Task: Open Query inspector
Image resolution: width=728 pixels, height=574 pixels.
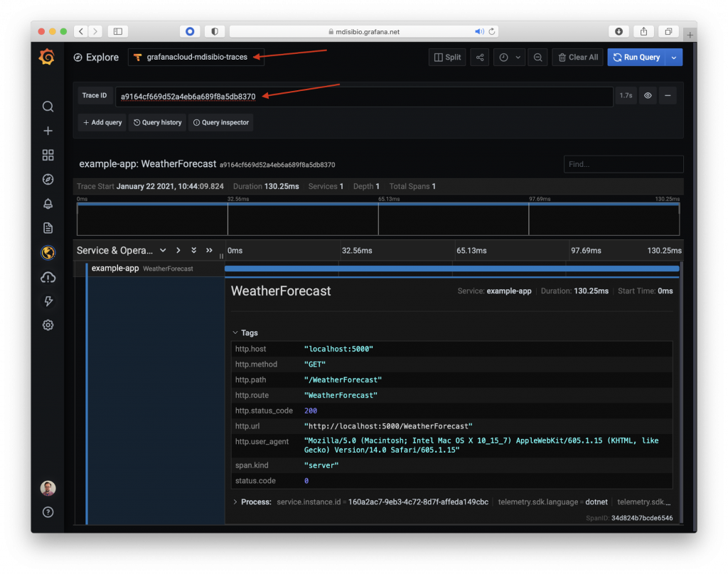Action: click(x=221, y=122)
